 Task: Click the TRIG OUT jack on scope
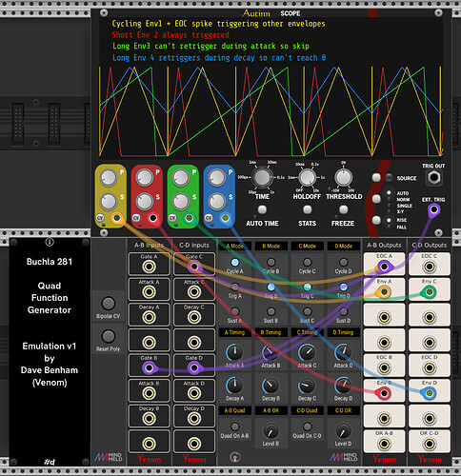[433, 177]
